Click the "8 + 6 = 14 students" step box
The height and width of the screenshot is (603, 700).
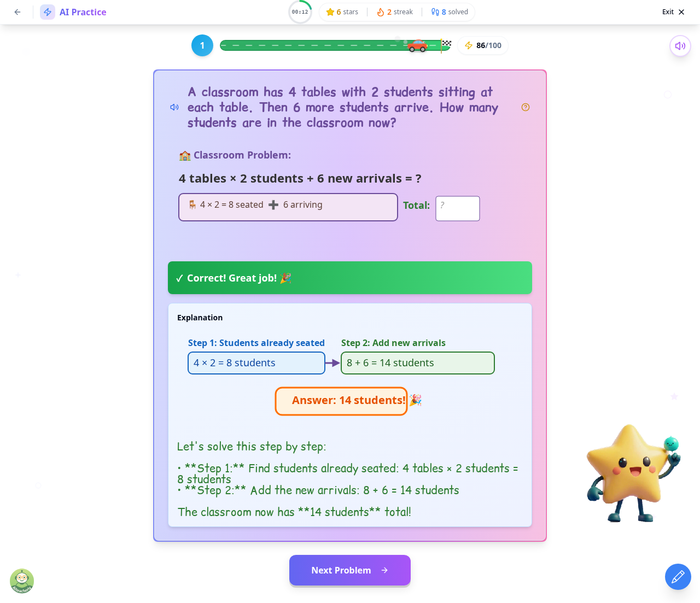(x=418, y=363)
